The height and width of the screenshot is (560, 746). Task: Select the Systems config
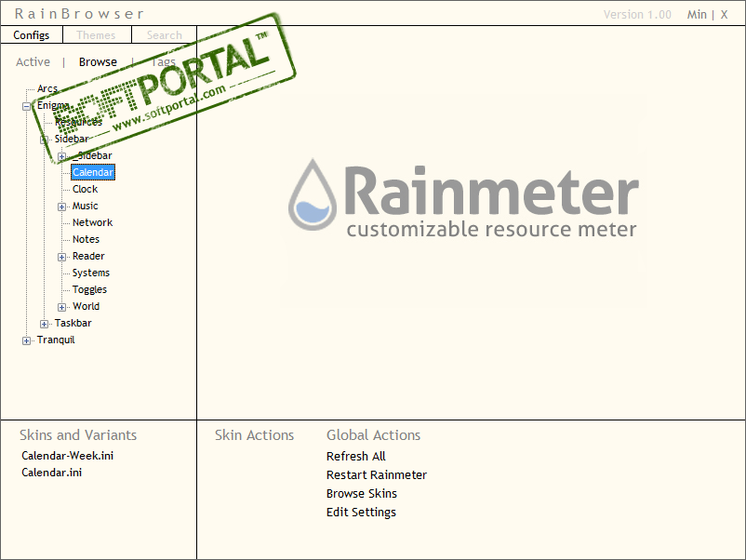[91, 273]
